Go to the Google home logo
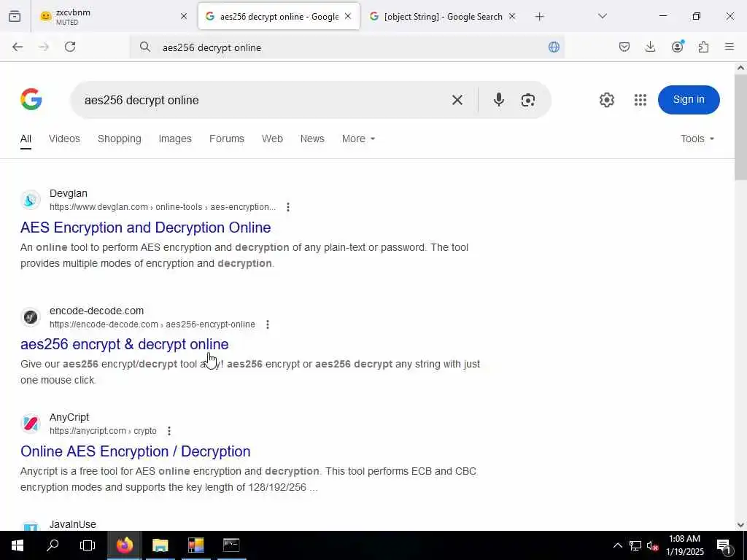Screen dimensions: 747x560 click(31, 99)
